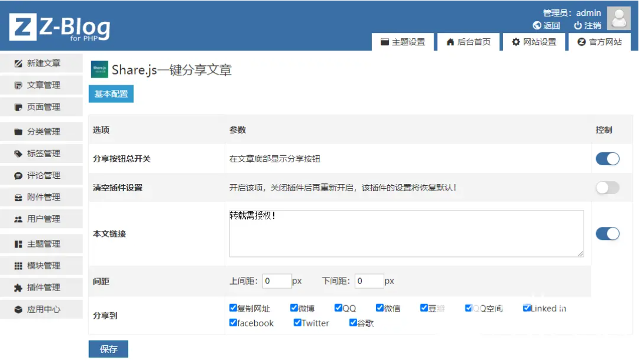Open 主题管理 in the sidebar

coord(41,244)
